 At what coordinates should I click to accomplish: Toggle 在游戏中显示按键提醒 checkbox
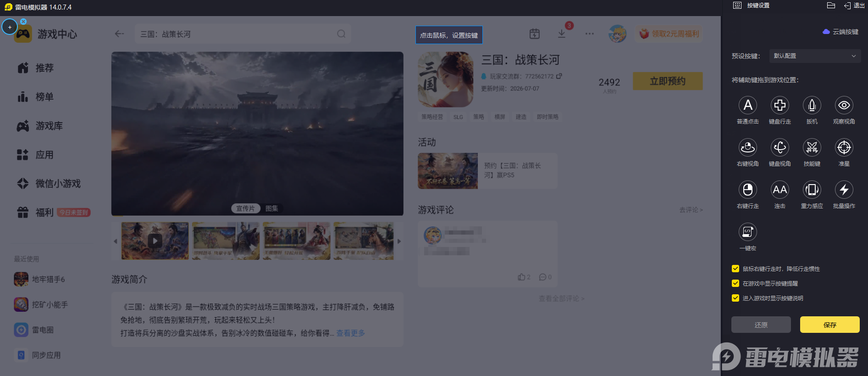735,283
